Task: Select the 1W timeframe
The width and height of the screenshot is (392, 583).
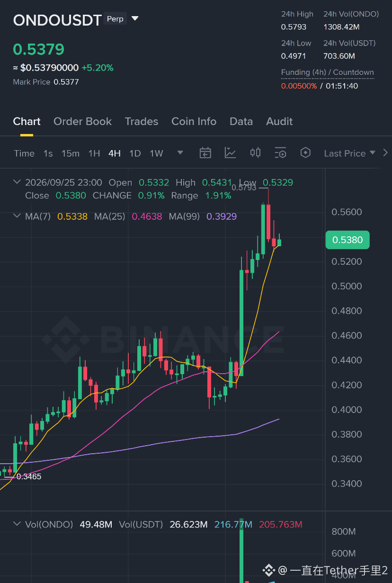Action: click(156, 153)
